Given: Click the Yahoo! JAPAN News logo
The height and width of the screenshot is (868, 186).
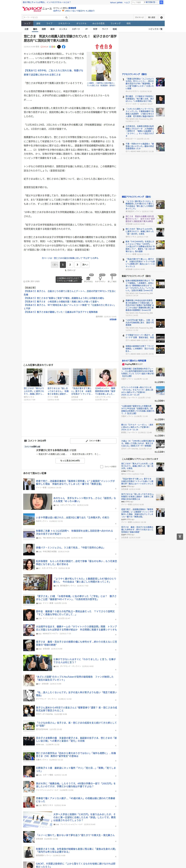Looking at the screenshot, I should 37,9.
